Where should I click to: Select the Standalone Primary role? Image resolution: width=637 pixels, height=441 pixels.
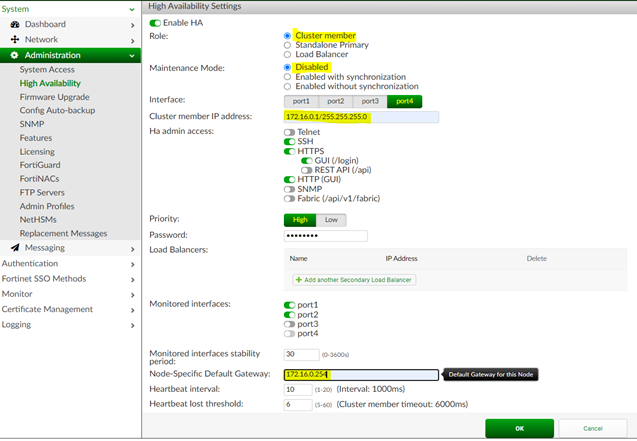(289, 45)
